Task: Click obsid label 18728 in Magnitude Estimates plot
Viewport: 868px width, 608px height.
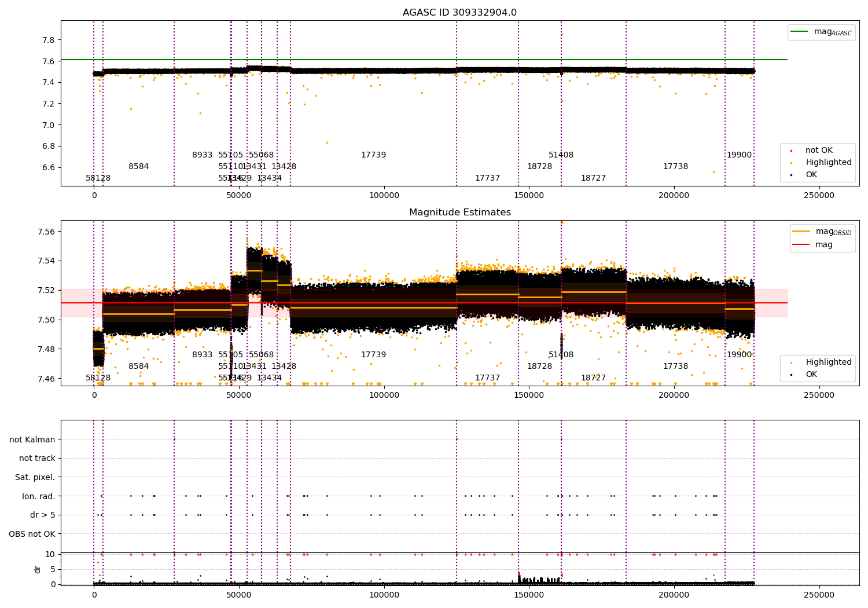Action: pos(540,367)
